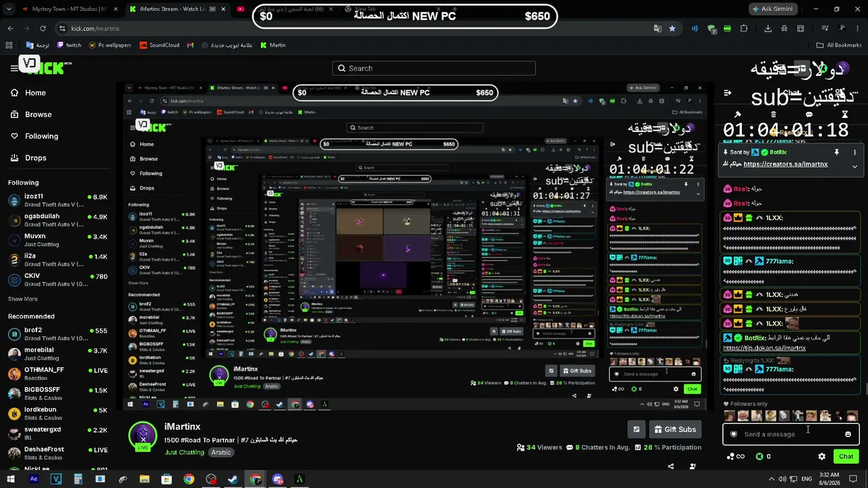Open the All Bookmarks folder
Screen dimensions: 868x488
coord(838,45)
